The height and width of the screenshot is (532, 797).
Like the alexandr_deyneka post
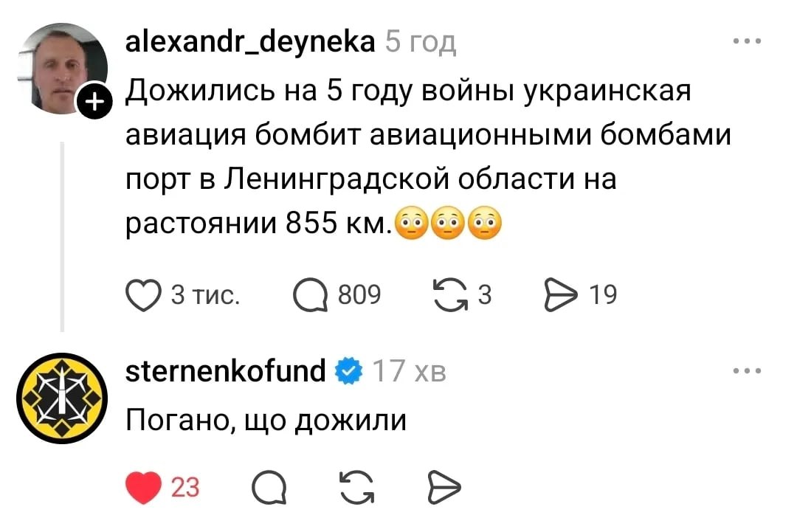coord(139,295)
